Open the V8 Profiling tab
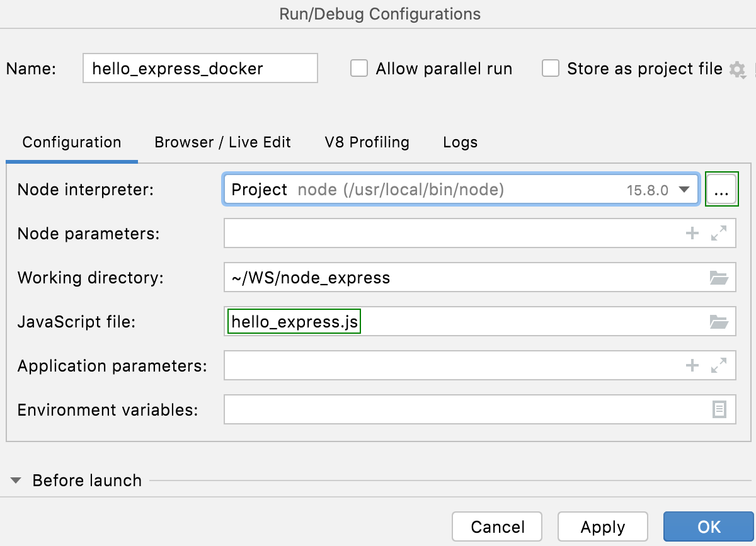This screenshot has height=546, width=756. coord(367,142)
